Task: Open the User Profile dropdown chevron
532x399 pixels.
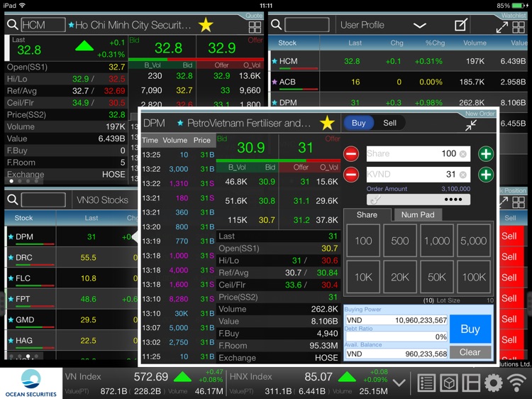Action: click(420, 26)
